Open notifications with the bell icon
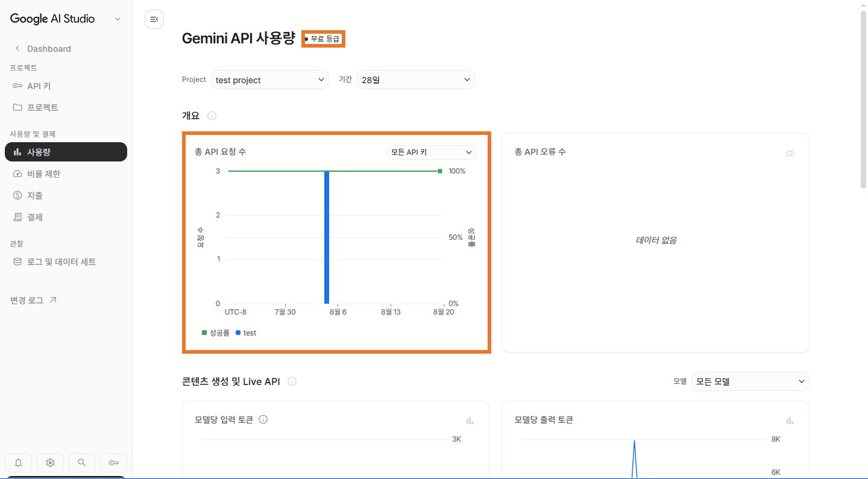868x479 pixels. click(19, 463)
